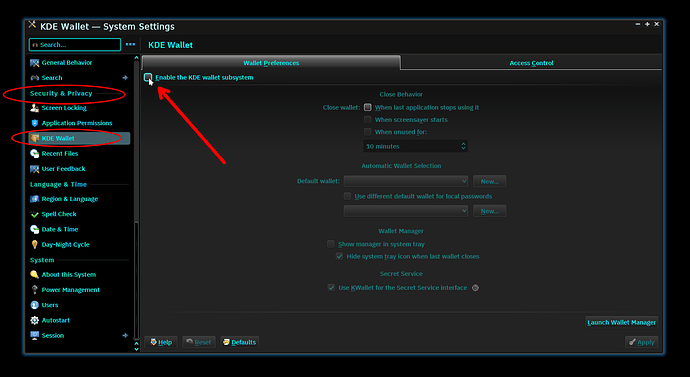
Task: Expand the Session submenu arrow
Action: pyautogui.click(x=125, y=335)
